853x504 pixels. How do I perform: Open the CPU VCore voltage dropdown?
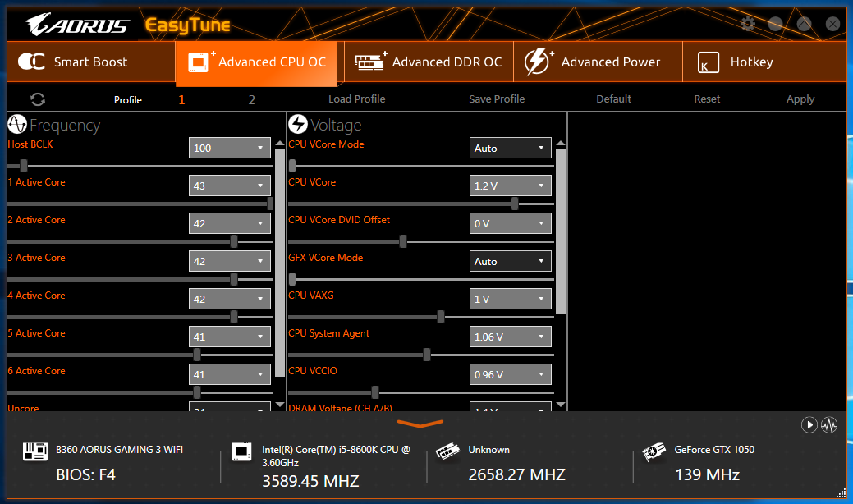point(511,186)
